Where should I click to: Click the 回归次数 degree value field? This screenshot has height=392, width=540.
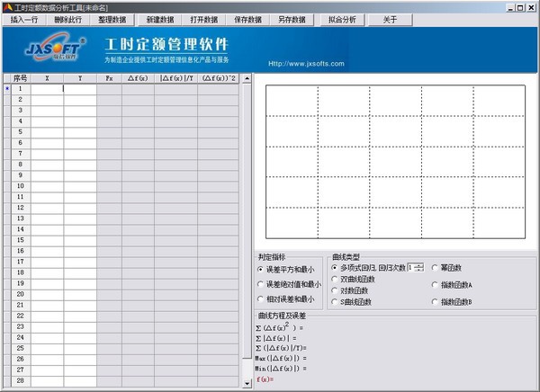pyautogui.click(x=411, y=267)
